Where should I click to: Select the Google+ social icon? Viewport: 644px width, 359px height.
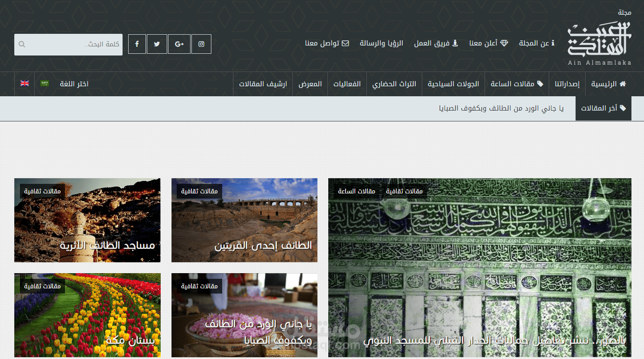point(179,44)
